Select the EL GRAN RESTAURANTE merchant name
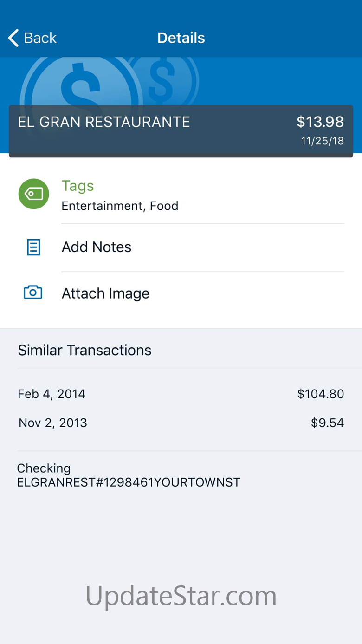Screen dimensions: 362x644 [x=104, y=122]
